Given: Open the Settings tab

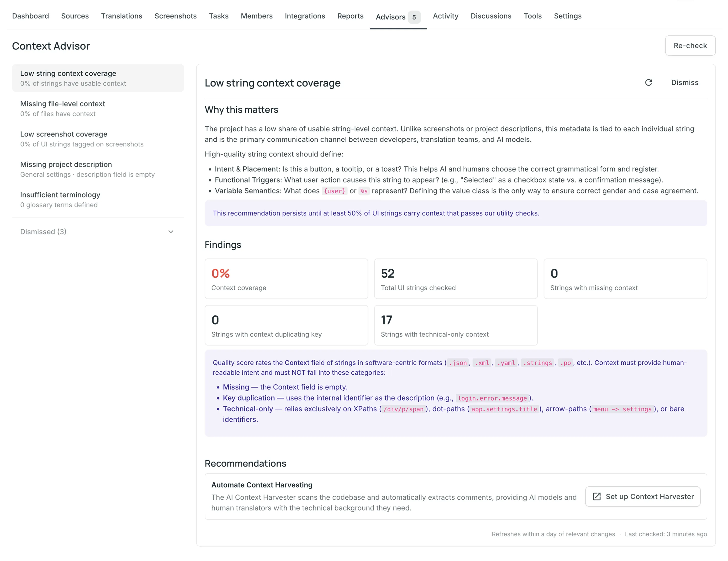Looking at the screenshot, I should click(567, 16).
